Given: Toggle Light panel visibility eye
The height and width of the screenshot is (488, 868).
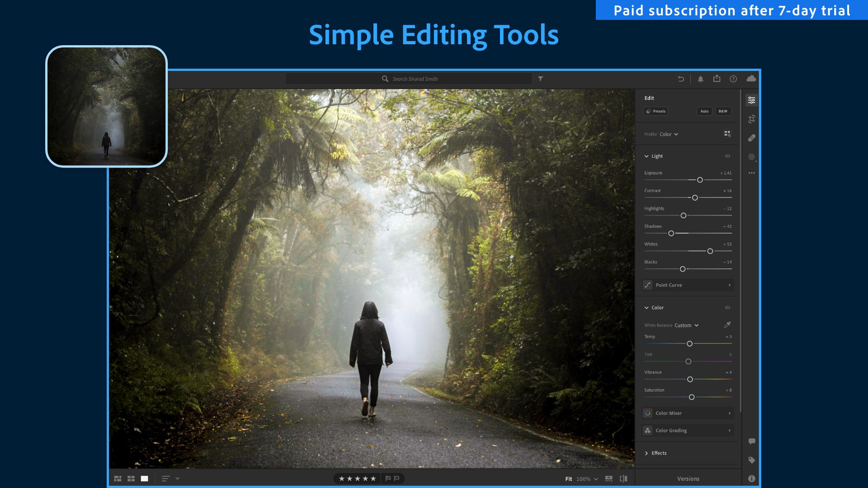Looking at the screenshot, I should pyautogui.click(x=727, y=156).
